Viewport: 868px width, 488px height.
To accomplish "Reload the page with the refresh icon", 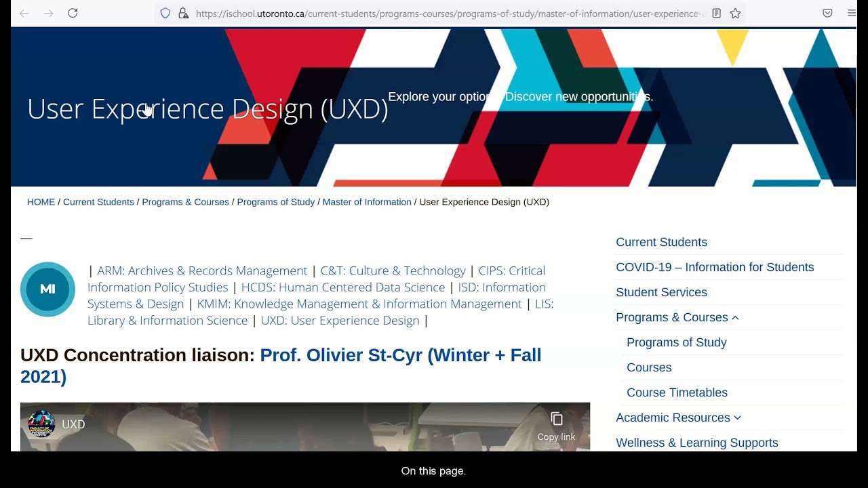I will point(73,14).
